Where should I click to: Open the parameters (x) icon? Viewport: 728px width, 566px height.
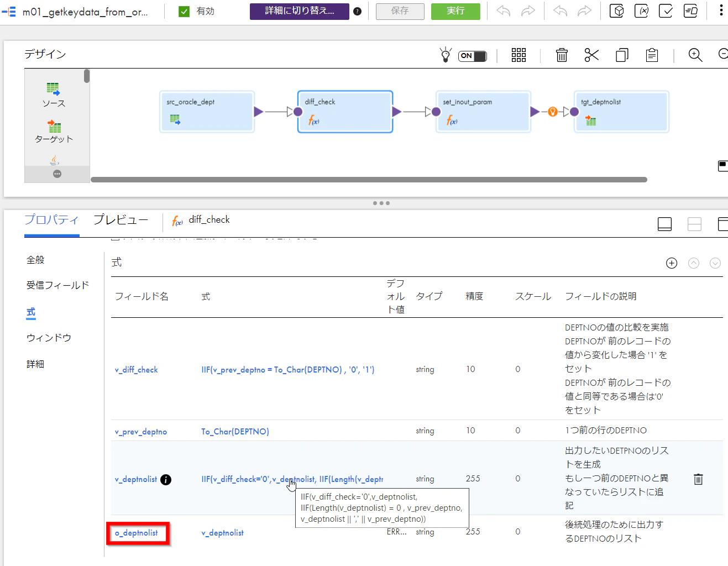(641, 11)
